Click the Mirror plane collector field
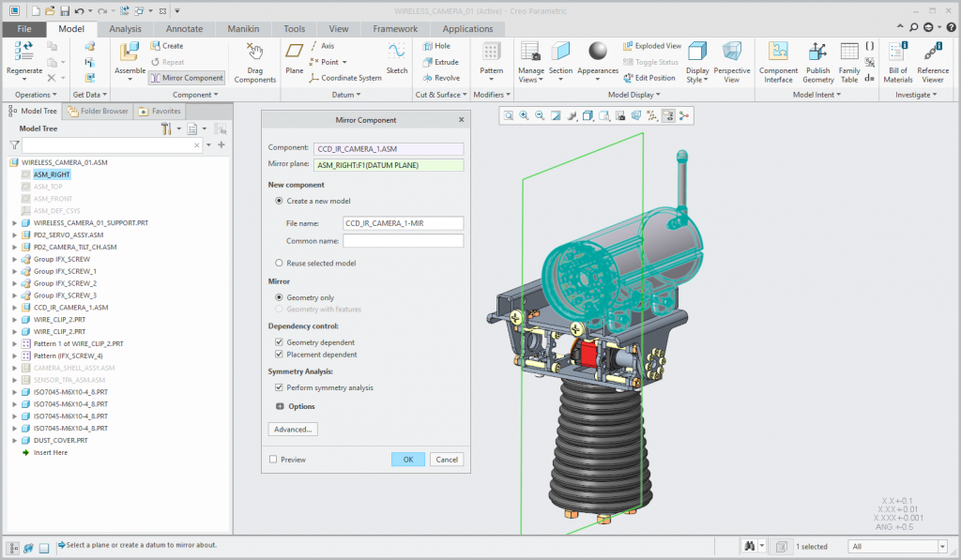The height and width of the screenshot is (560, 961). click(x=389, y=165)
